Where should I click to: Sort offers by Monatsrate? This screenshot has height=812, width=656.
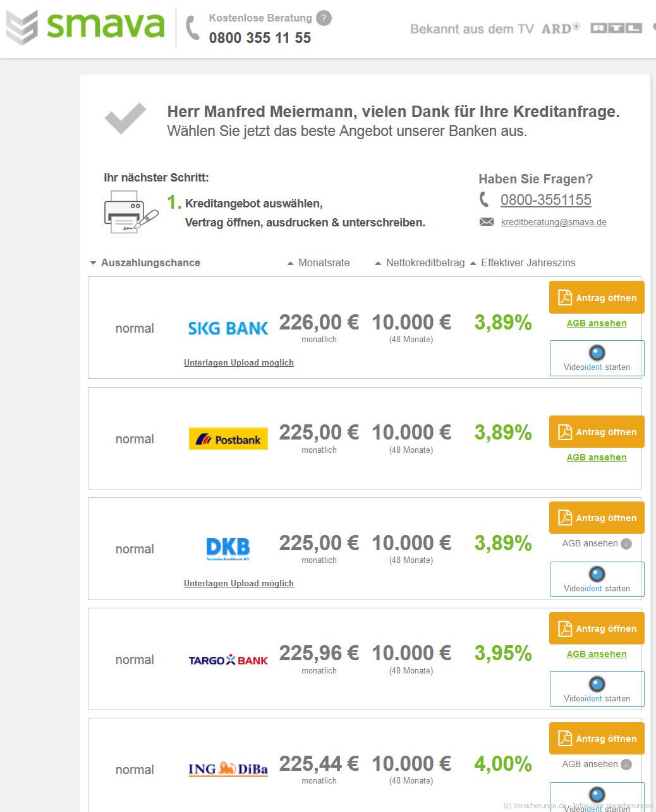[319, 262]
